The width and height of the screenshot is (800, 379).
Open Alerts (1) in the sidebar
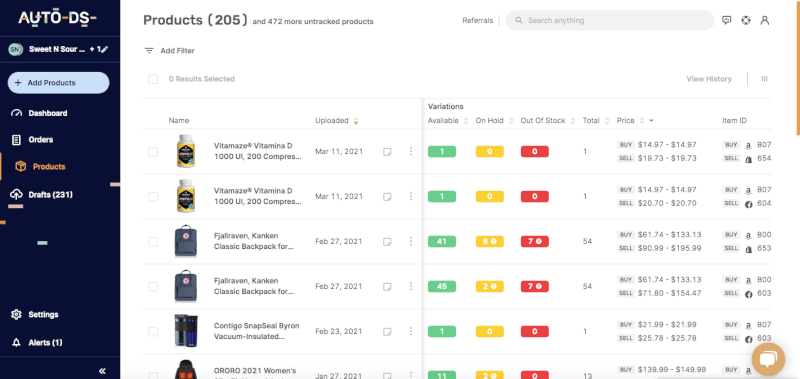pyautogui.click(x=45, y=343)
